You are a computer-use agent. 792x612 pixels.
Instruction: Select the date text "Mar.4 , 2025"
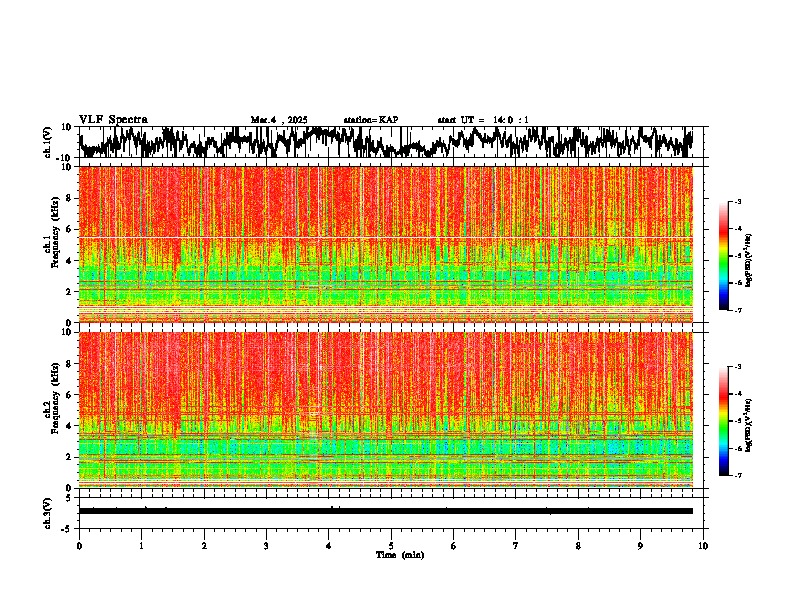pyautogui.click(x=279, y=120)
